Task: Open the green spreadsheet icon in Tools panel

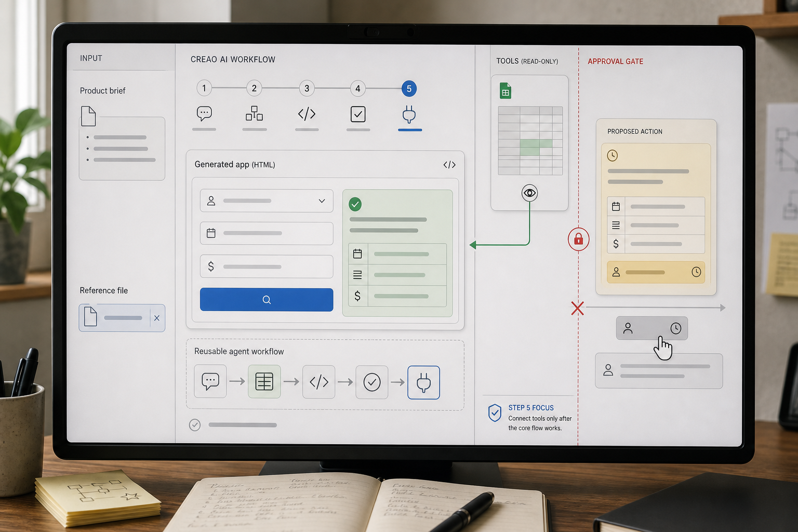Action: (506, 91)
